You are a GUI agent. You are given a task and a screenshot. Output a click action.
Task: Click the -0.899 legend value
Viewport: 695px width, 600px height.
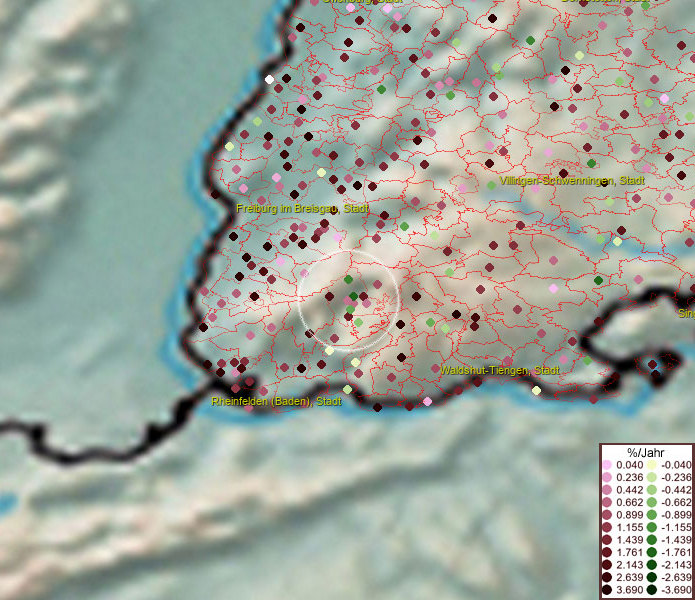[x=676, y=515]
